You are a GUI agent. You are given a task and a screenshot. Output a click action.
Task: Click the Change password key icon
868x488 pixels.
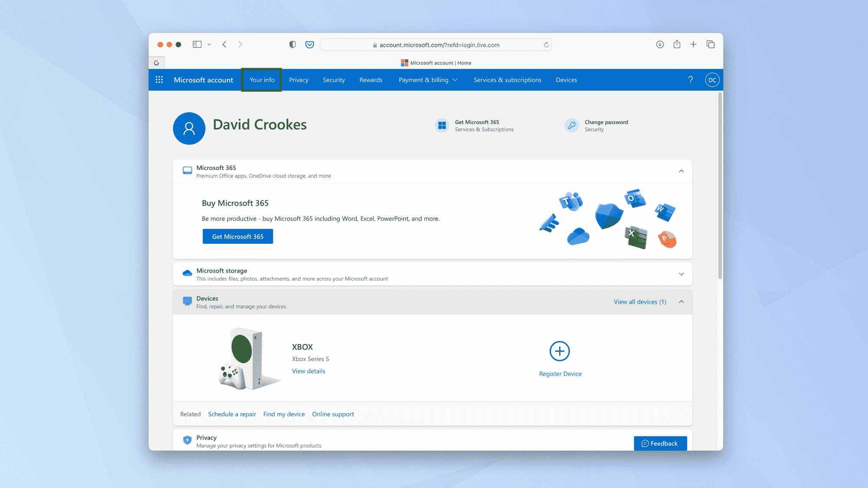click(572, 125)
